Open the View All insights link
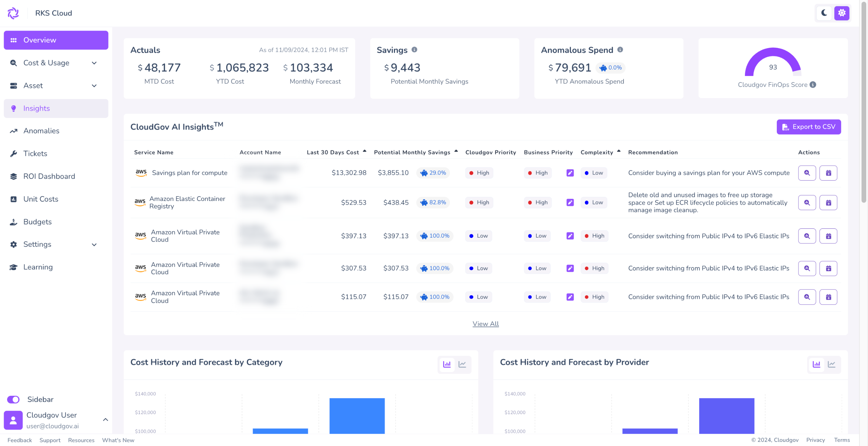Screen dimensions: 868x446 (x=486, y=324)
